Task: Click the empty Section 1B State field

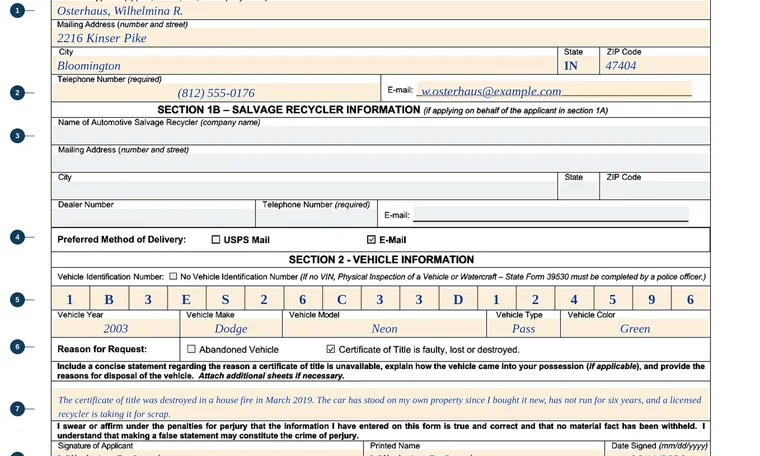Action: [578, 190]
